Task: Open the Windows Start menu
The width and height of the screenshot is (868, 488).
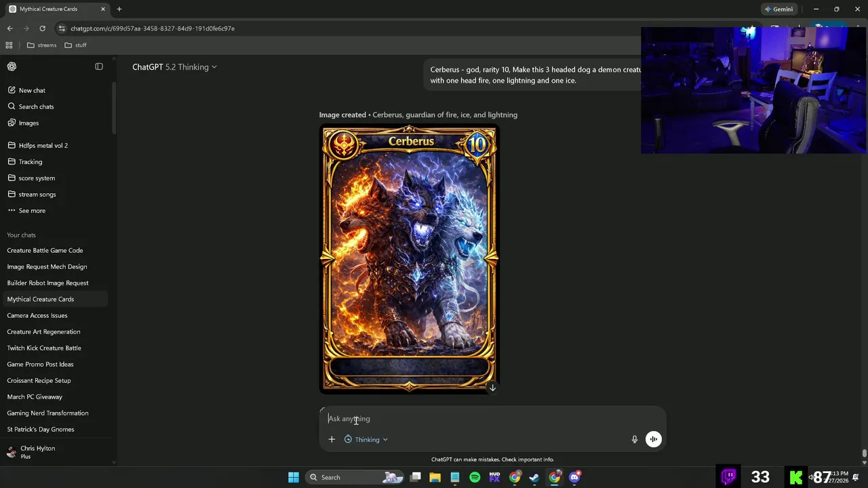Action: (x=294, y=477)
